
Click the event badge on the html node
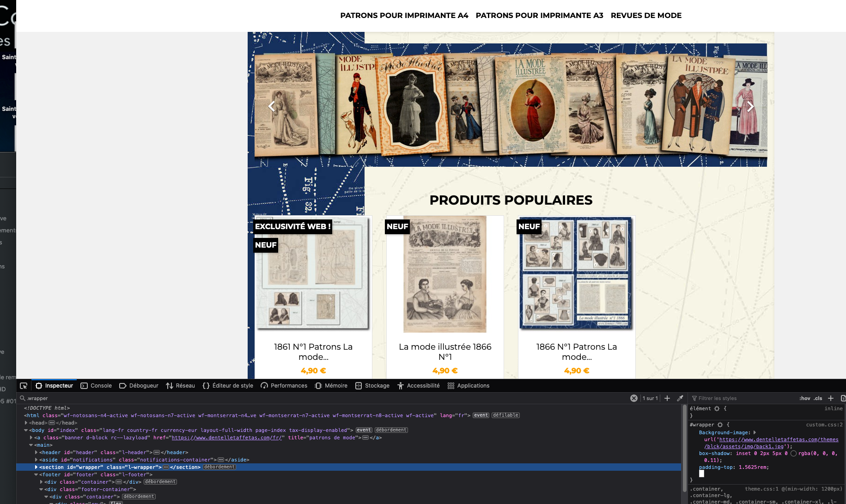(481, 415)
